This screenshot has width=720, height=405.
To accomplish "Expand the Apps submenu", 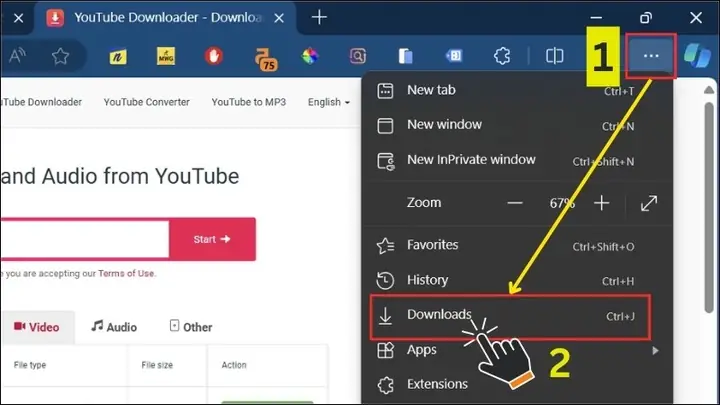I will click(x=517, y=350).
